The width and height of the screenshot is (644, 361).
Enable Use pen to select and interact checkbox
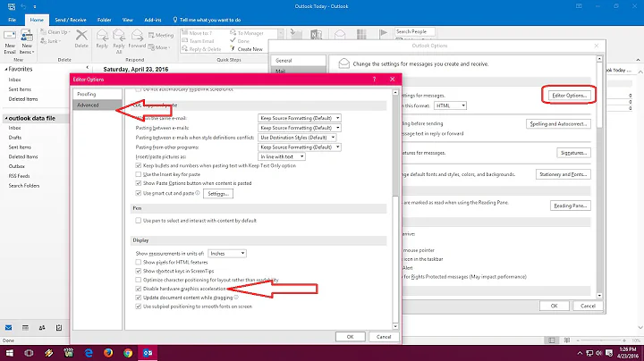139,221
